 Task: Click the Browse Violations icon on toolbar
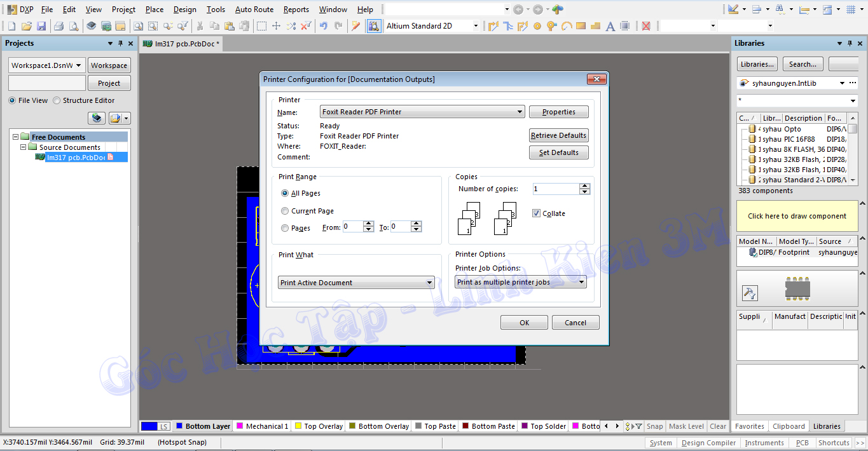tap(374, 26)
